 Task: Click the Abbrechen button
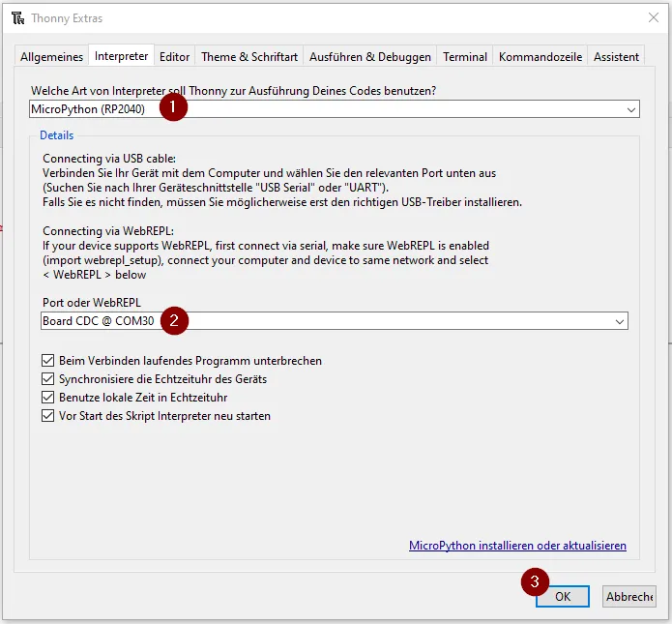(x=629, y=597)
